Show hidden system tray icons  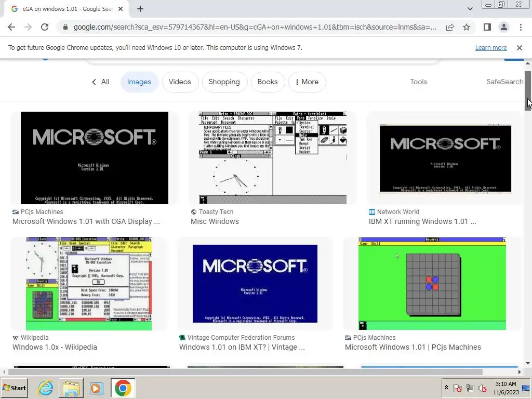pos(446,388)
